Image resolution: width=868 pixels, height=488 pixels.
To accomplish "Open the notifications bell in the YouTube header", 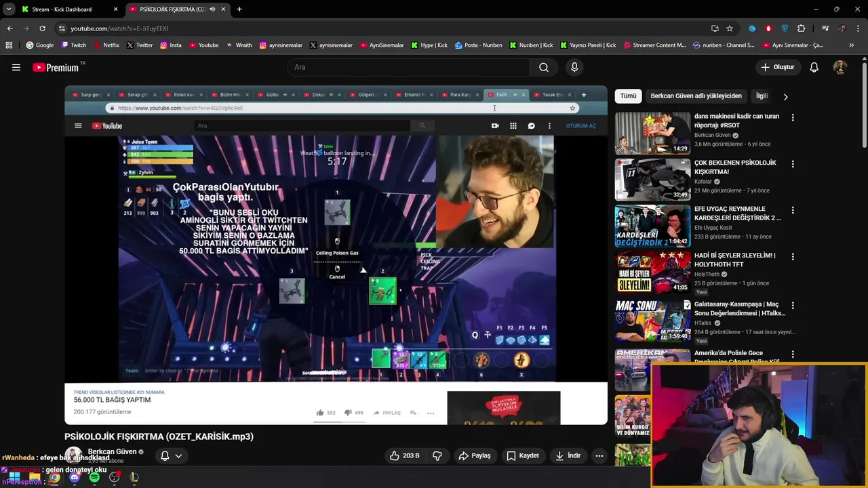I will (x=814, y=67).
